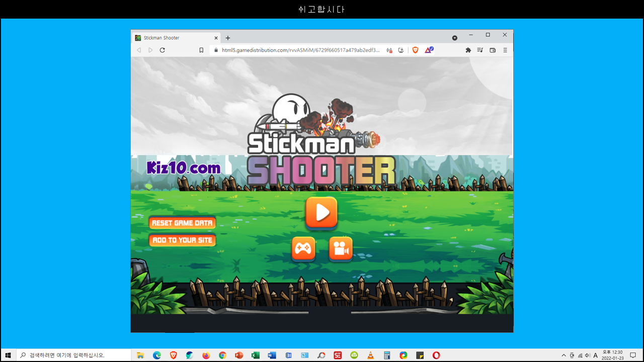Toggle the IME input mode indicator A

click(x=596, y=355)
